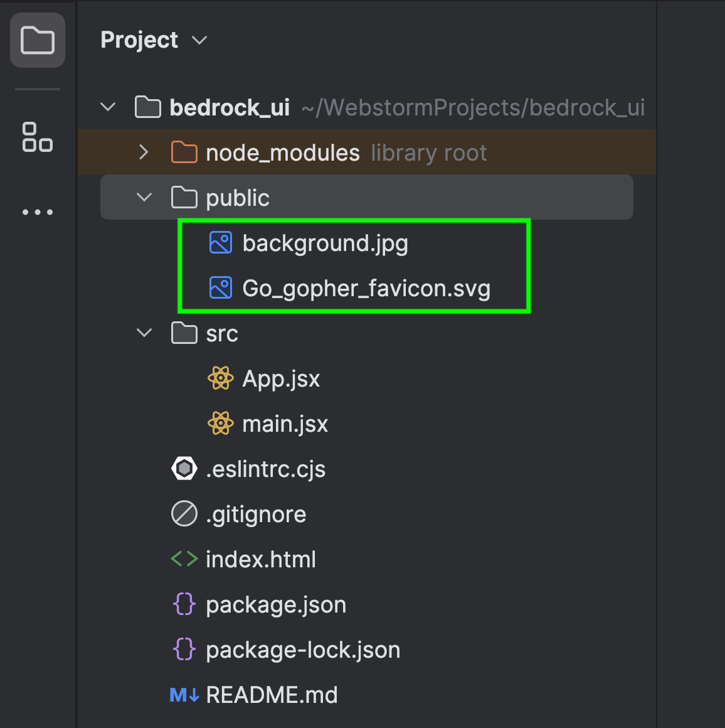Click the React icon beside App.jsx

[220, 378]
